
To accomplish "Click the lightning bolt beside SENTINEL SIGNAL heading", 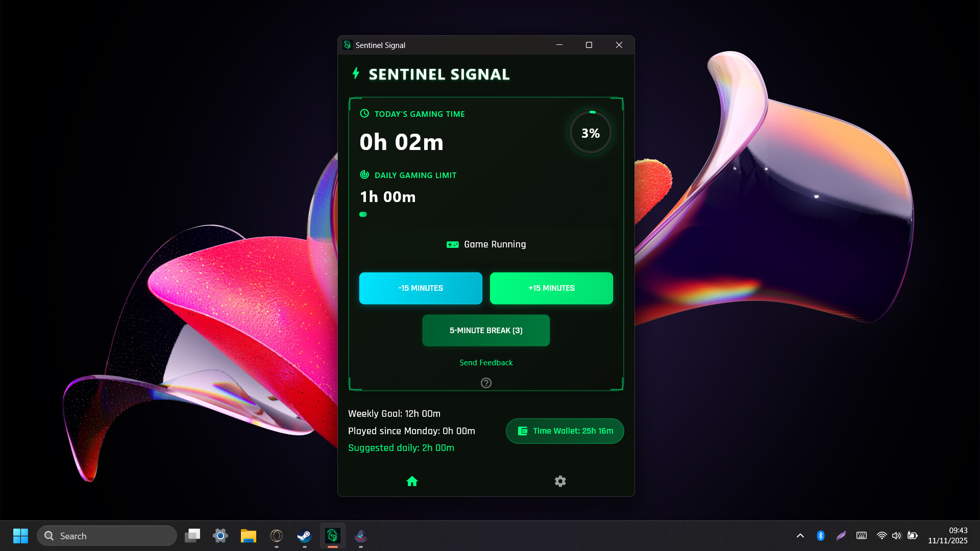I will point(356,73).
